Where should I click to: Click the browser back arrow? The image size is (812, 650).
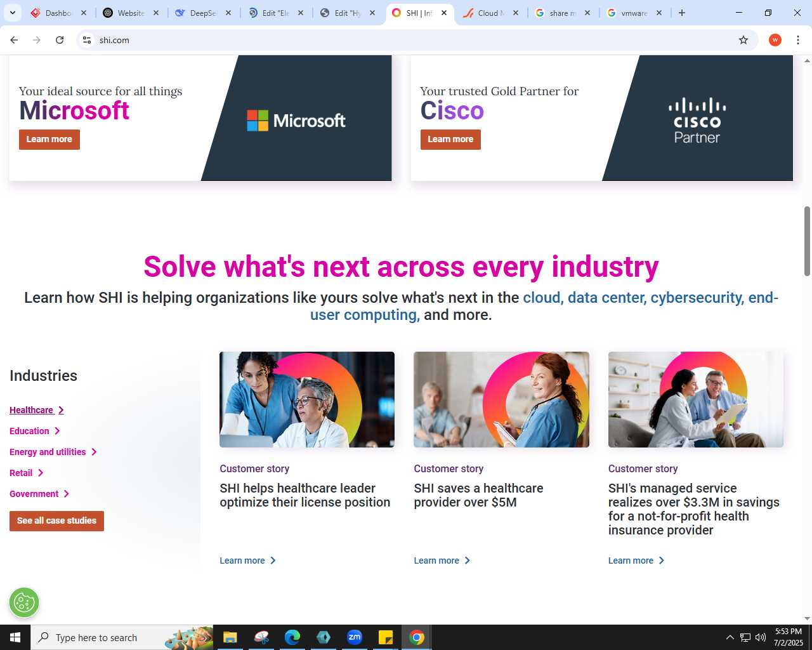(x=14, y=40)
